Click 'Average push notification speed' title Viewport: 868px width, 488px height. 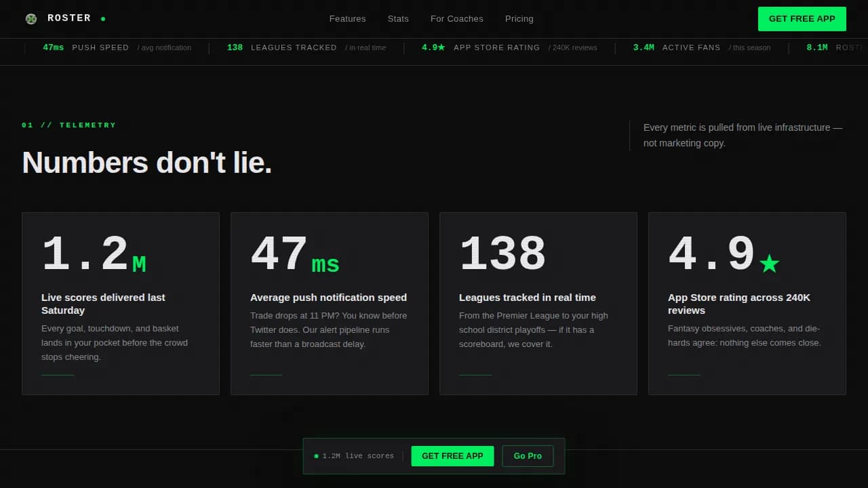point(328,298)
